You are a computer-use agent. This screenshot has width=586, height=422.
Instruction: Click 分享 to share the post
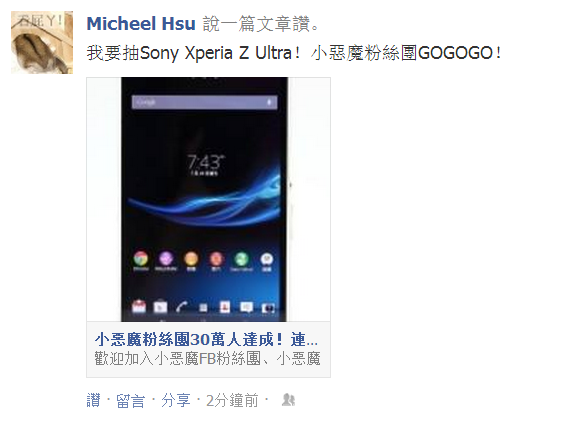point(176,400)
